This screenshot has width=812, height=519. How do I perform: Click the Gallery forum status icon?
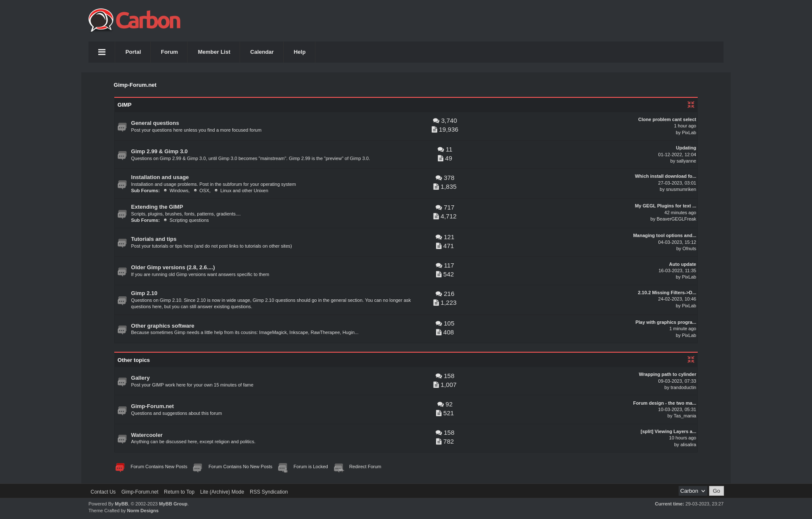(122, 382)
